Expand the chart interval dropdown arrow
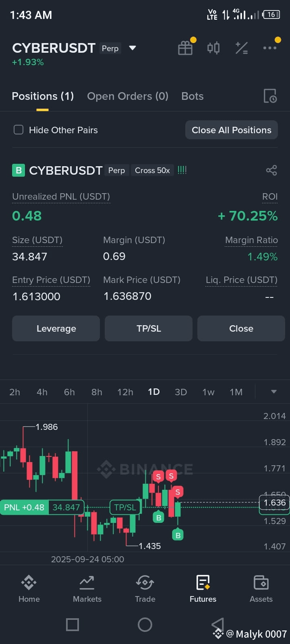 click(274, 392)
